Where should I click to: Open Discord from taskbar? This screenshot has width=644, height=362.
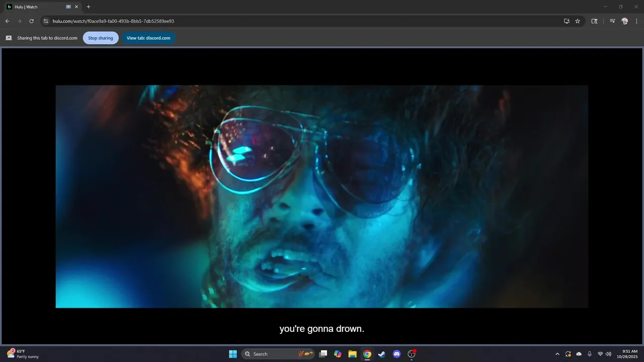coord(397,354)
